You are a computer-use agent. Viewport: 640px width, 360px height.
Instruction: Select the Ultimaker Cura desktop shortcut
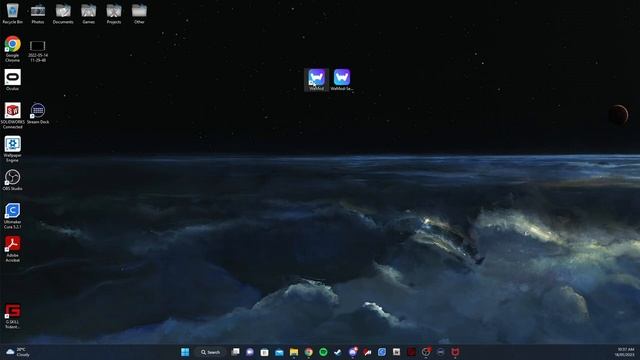coord(13,216)
